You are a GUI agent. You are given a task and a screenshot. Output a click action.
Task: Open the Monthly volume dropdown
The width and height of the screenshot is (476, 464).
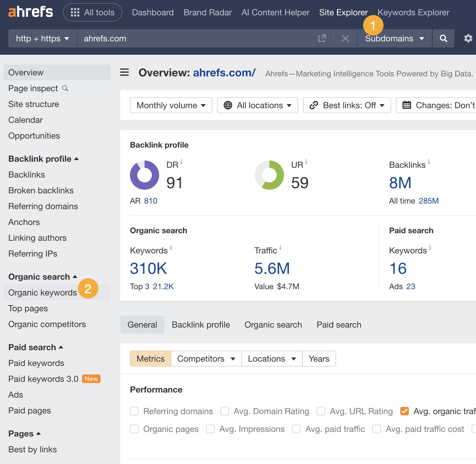[x=171, y=105]
